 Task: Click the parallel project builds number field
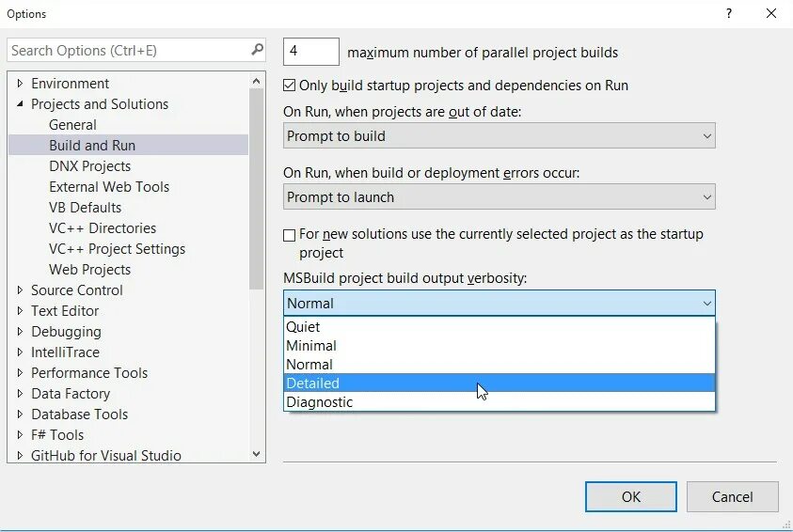click(311, 52)
